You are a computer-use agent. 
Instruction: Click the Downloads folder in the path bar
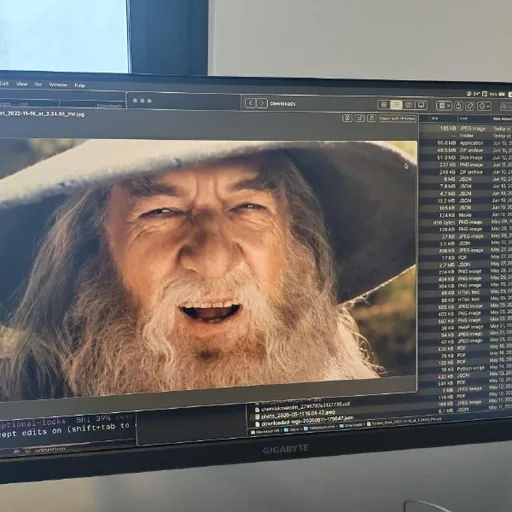click(351, 426)
